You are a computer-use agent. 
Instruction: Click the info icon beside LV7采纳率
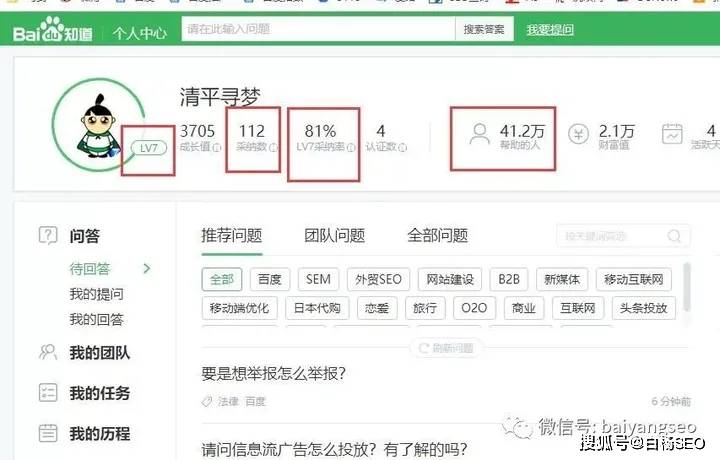coord(351,147)
